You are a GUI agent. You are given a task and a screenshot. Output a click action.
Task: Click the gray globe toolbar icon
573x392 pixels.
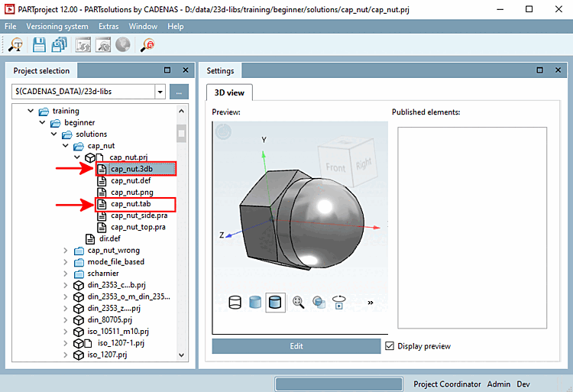click(123, 44)
